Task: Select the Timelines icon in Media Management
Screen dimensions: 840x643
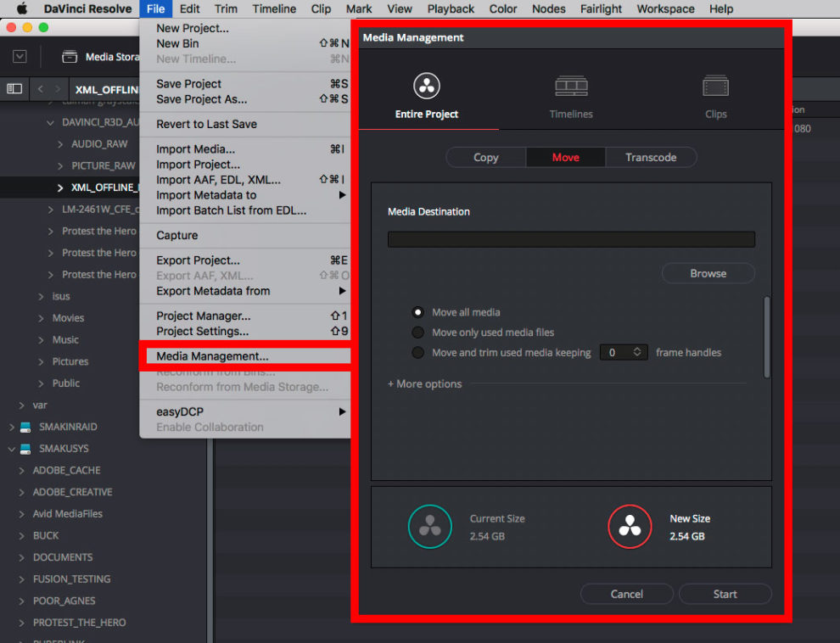Action: click(571, 86)
